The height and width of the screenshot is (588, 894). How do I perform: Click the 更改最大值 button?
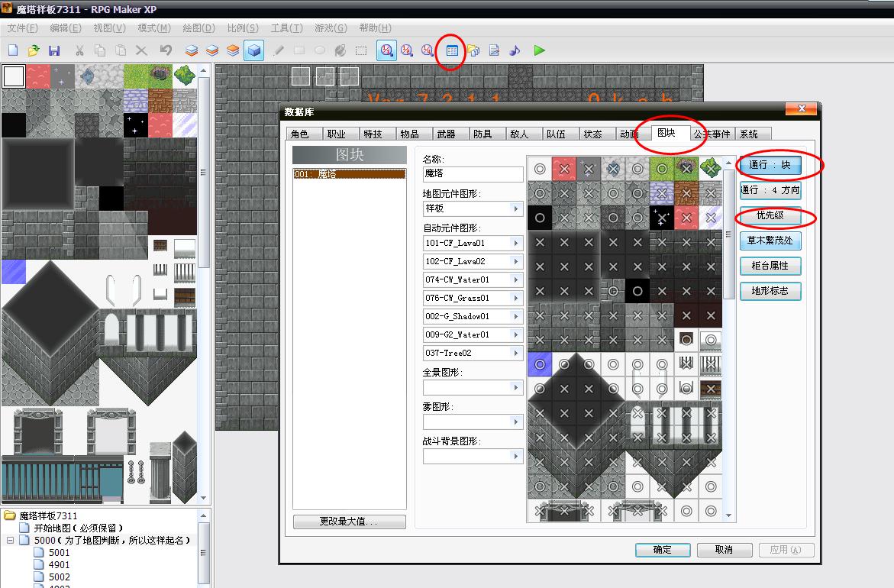click(x=349, y=522)
